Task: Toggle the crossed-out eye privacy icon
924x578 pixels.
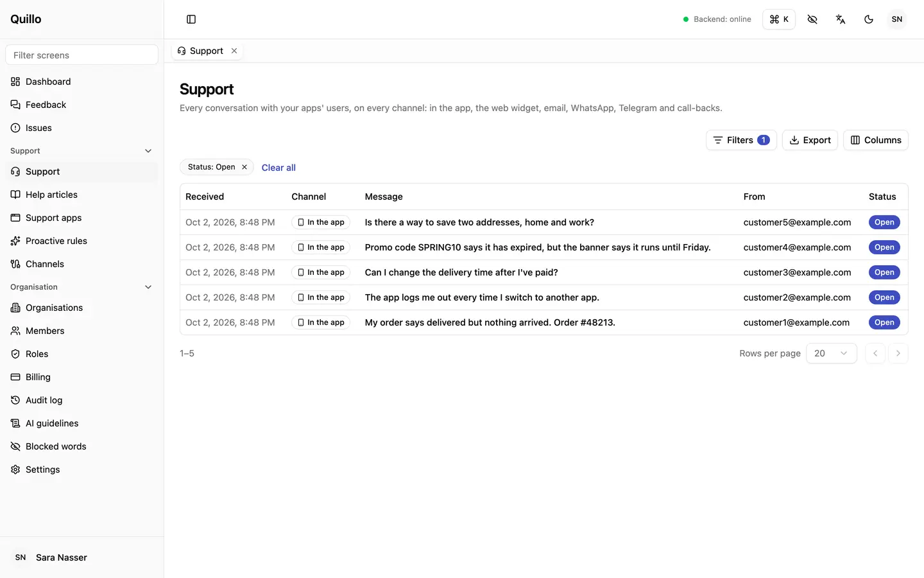Action: tap(812, 19)
